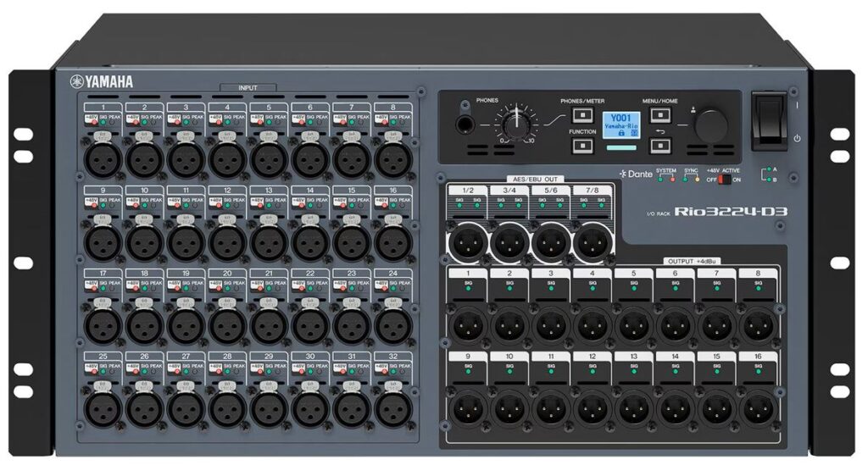Click input 1 XLR connector

pos(103,159)
